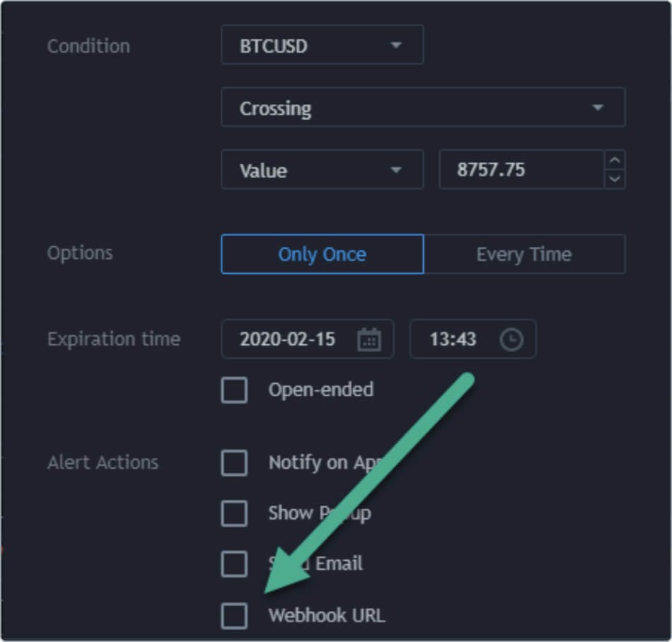Click the 13:43 expiration time field

click(453, 339)
